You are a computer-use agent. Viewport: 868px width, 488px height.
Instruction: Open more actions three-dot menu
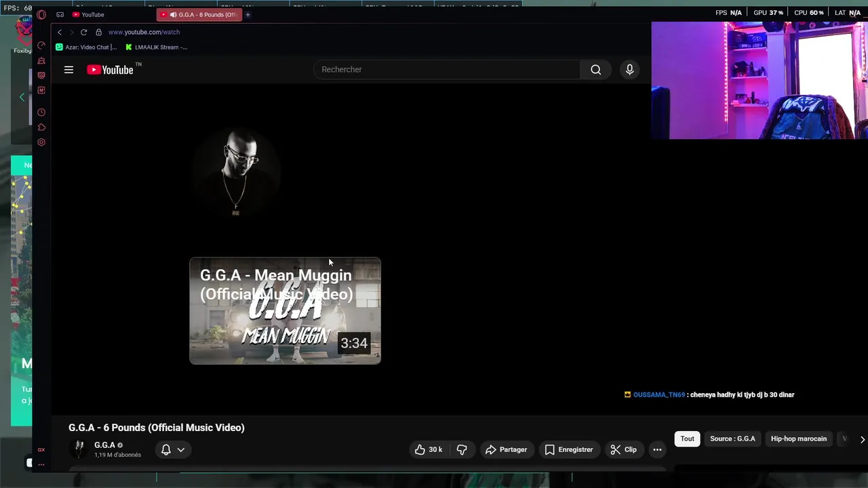(657, 449)
